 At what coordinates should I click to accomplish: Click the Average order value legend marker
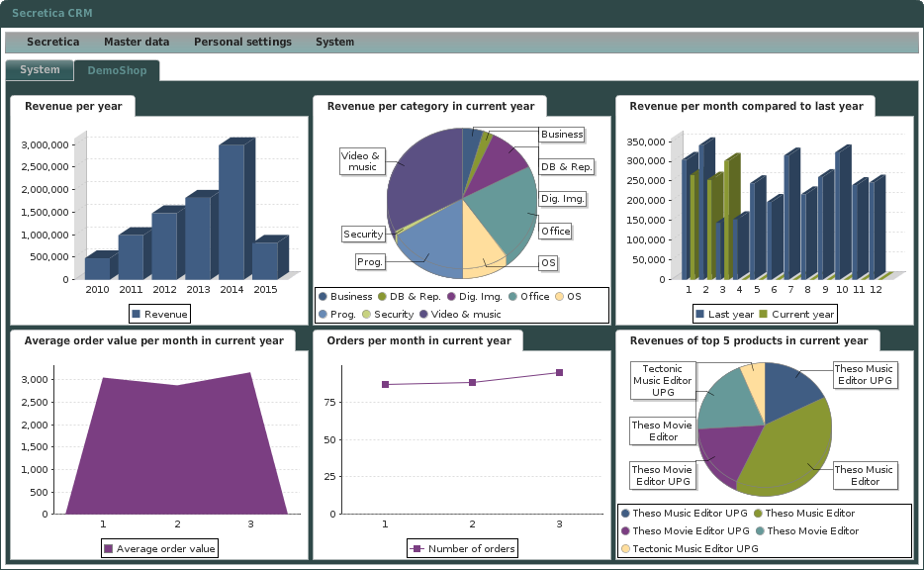click(x=108, y=547)
